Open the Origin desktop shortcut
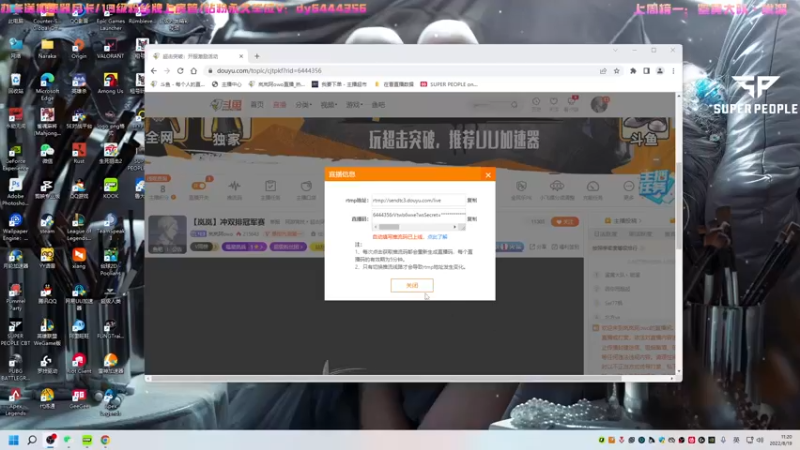Image resolution: width=800 pixels, height=450 pixels. point(79,49)
